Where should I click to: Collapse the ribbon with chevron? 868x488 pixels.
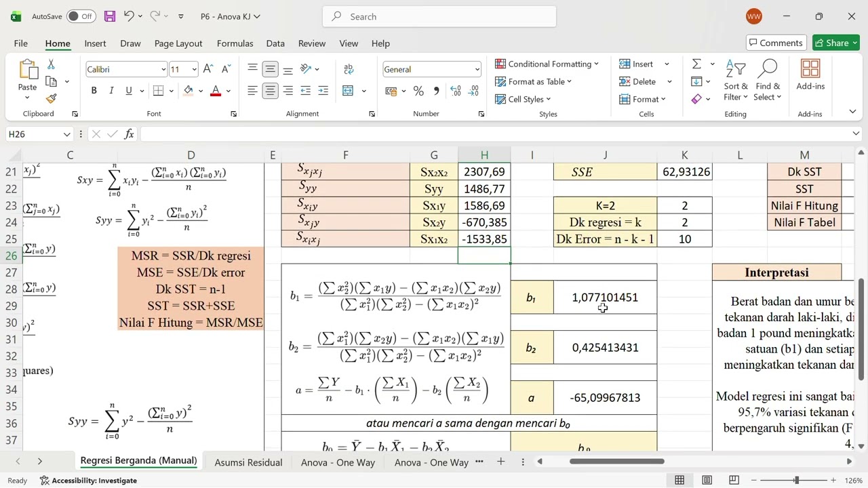(853, 113)
